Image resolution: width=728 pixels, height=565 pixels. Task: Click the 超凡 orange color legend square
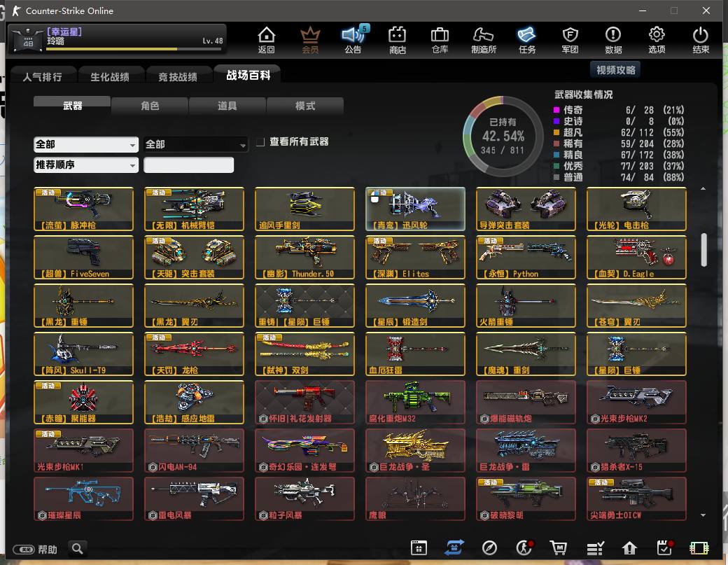click(x=556, y=132)
